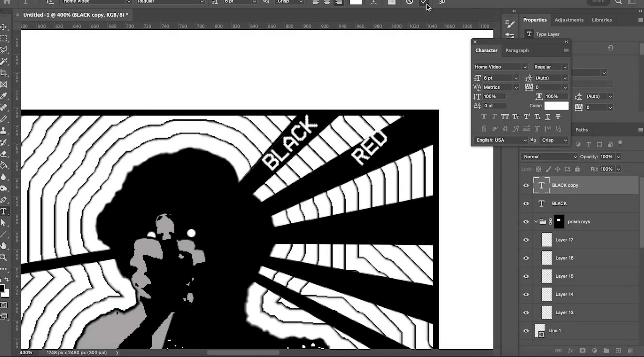Cancel current text edits icon

point(409,2)
